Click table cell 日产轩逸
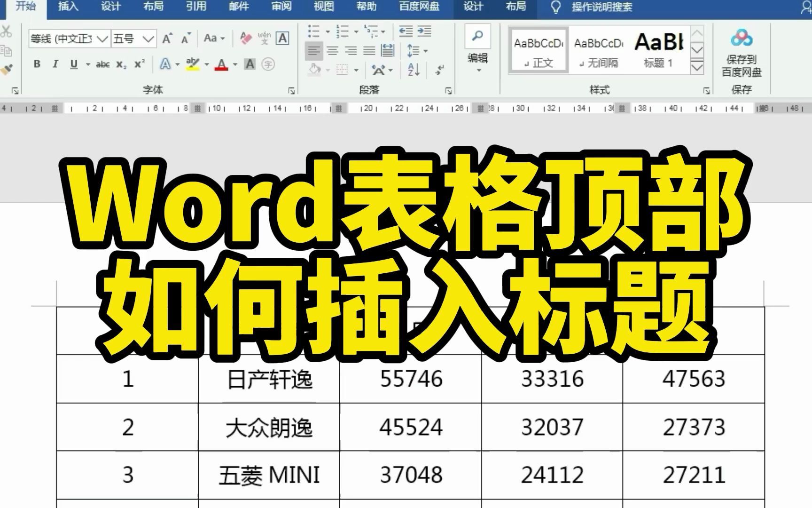This screenshot has width=812, height=508. pos(269,379)
